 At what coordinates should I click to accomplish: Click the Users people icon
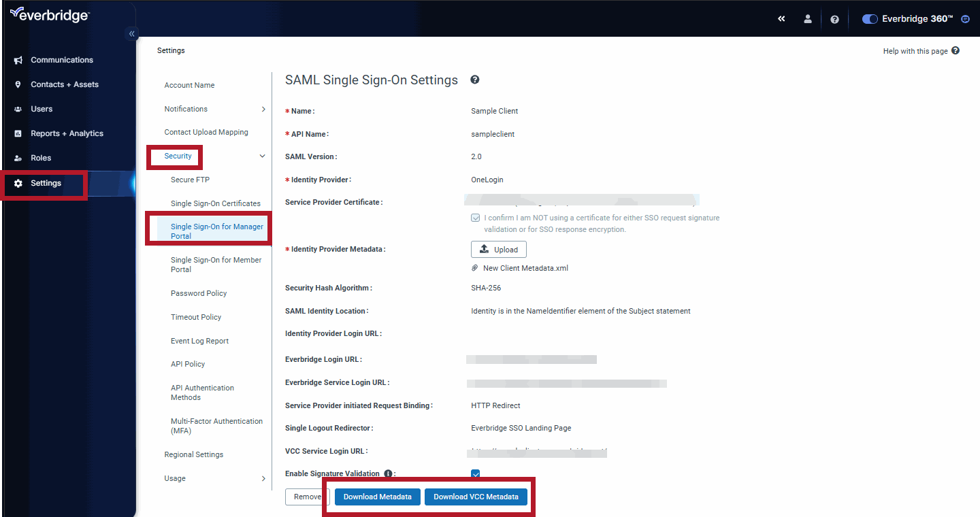[x=18, y=109]
